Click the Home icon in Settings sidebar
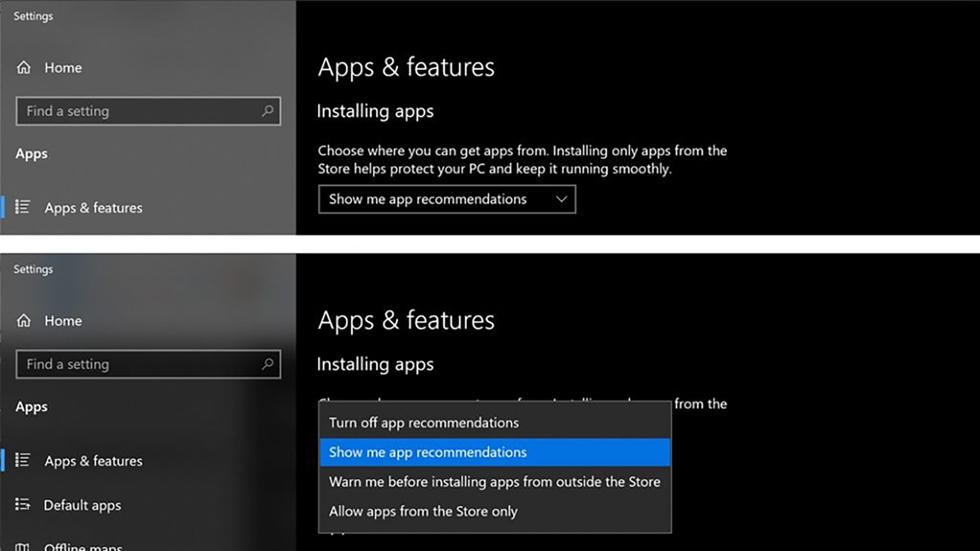The image size is (980, 551). point(23,67)
